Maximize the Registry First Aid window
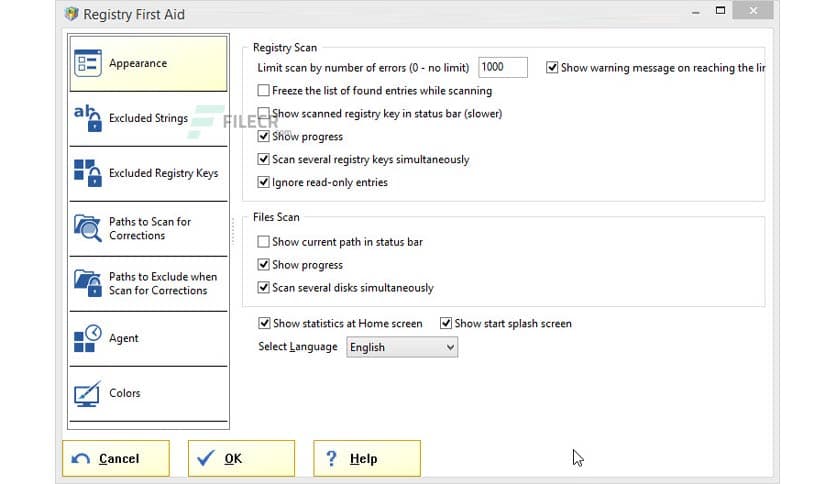This screenshot has width=836, height=484. 720,11
